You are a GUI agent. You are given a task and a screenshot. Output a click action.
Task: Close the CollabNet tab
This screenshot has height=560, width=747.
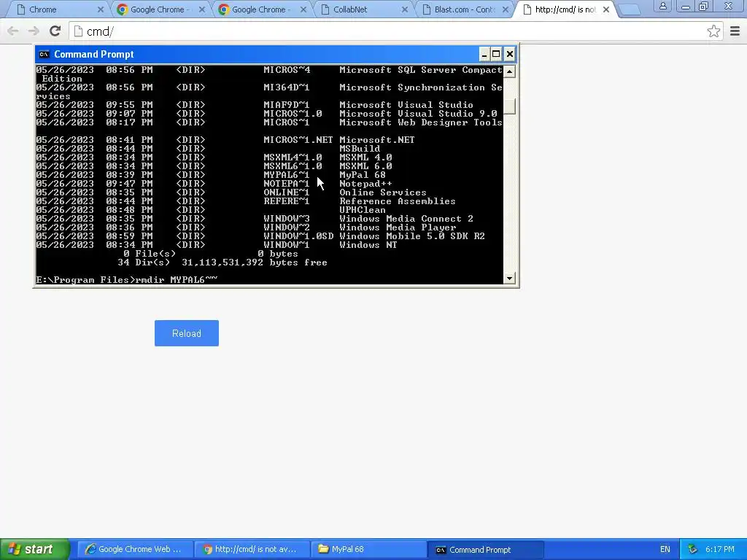(x=404, y=9)
